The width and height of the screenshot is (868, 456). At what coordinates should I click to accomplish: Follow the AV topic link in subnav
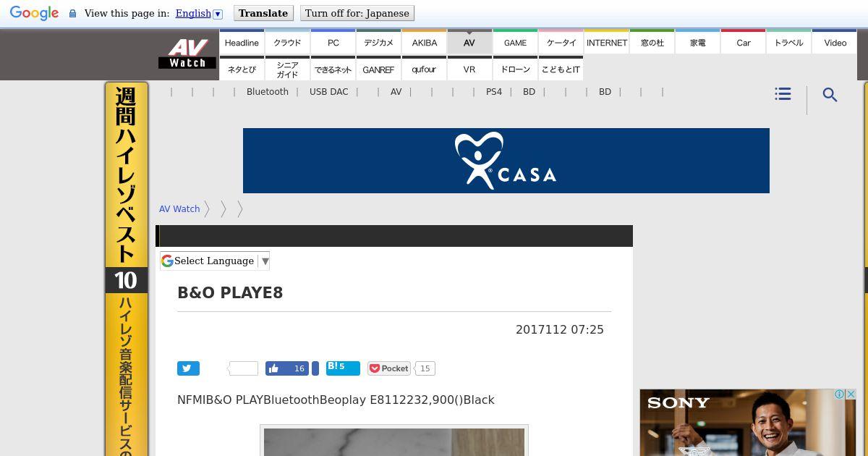(396, 92)
